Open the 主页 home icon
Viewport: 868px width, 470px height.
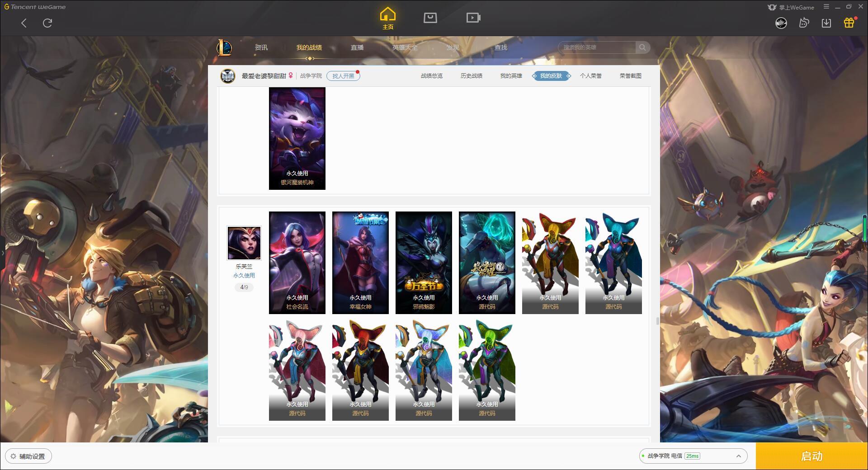[388, 19]
